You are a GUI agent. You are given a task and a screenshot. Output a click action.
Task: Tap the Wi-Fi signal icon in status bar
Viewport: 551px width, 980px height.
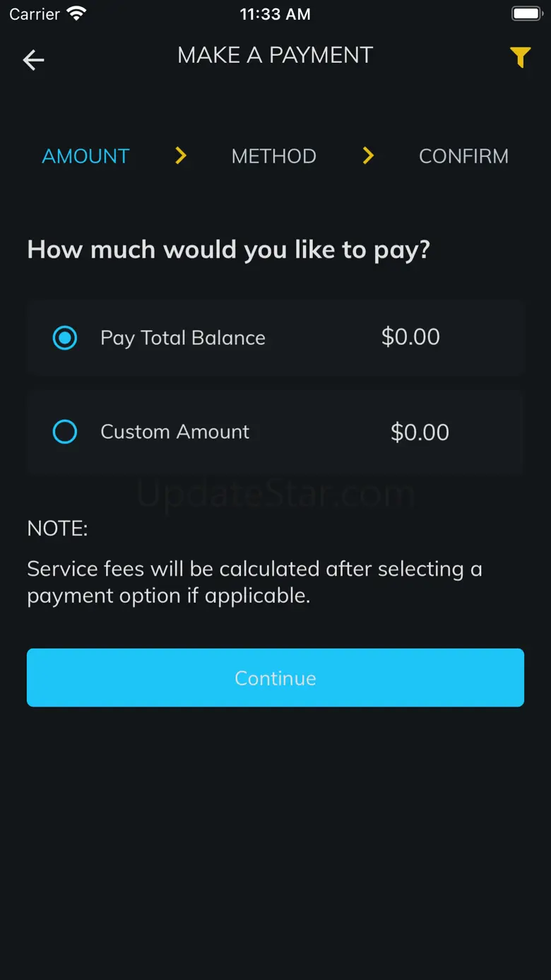tap(76, 13)
